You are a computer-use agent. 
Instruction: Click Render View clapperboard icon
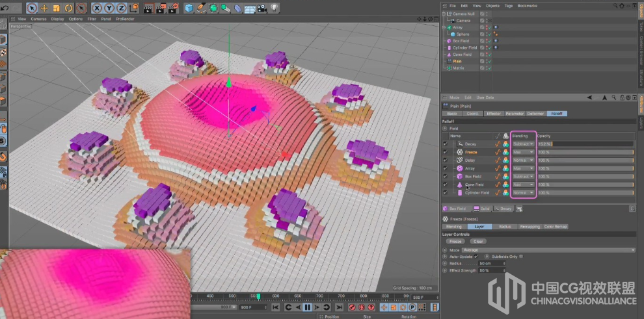pos(149,8)
